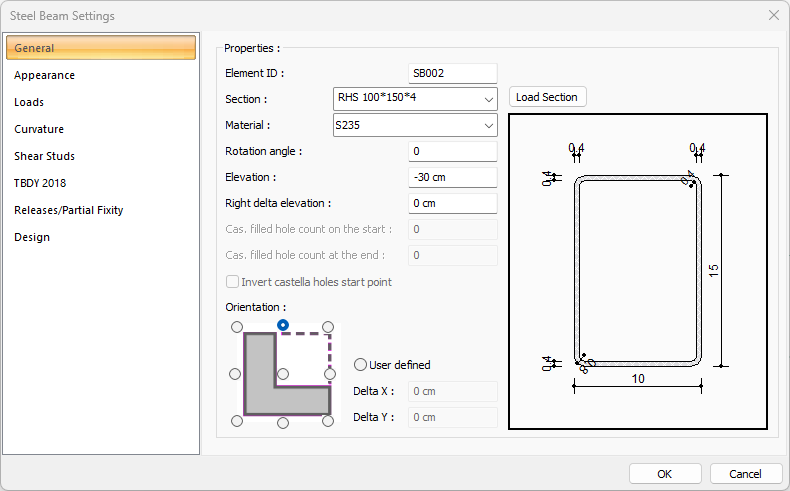
Task: Confirm settings with the OK button
Action: (664, 473)
